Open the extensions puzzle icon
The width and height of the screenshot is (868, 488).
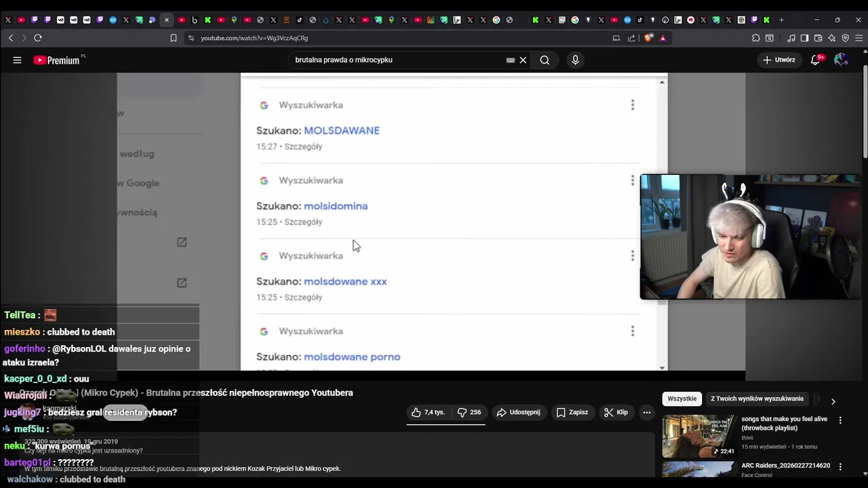click(756, 38)
